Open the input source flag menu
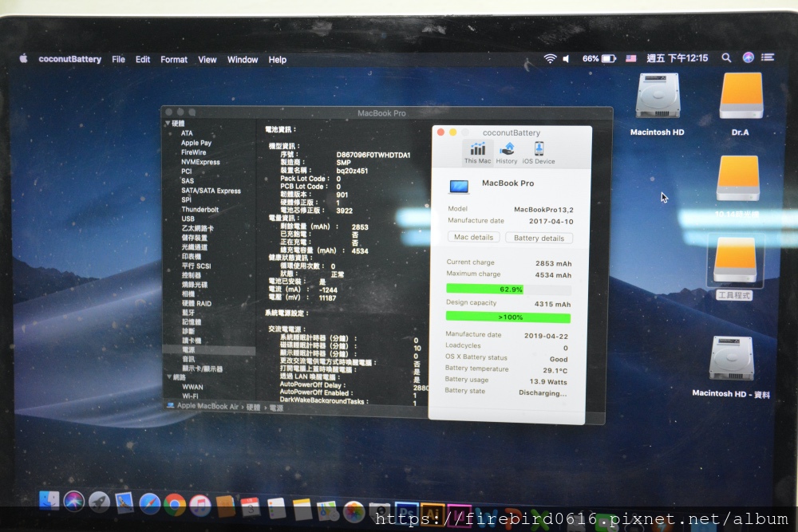Image resolution: width=798 pixels, height=532 pixels. 631,58
